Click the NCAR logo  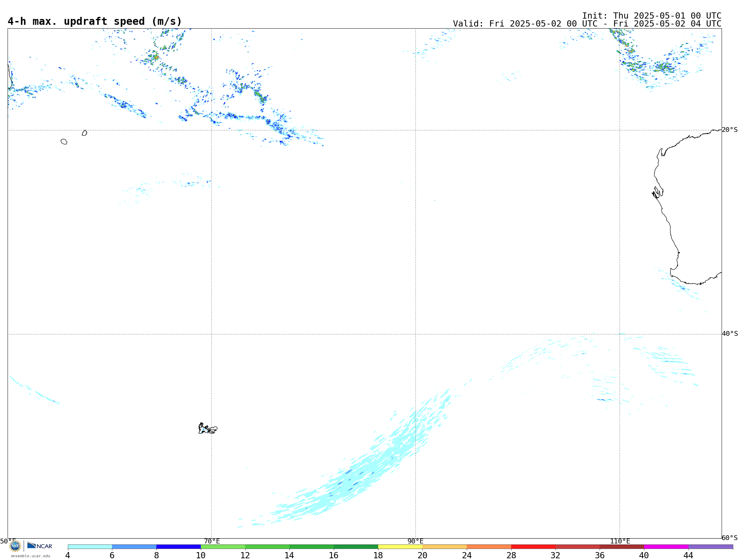(40, 546)
